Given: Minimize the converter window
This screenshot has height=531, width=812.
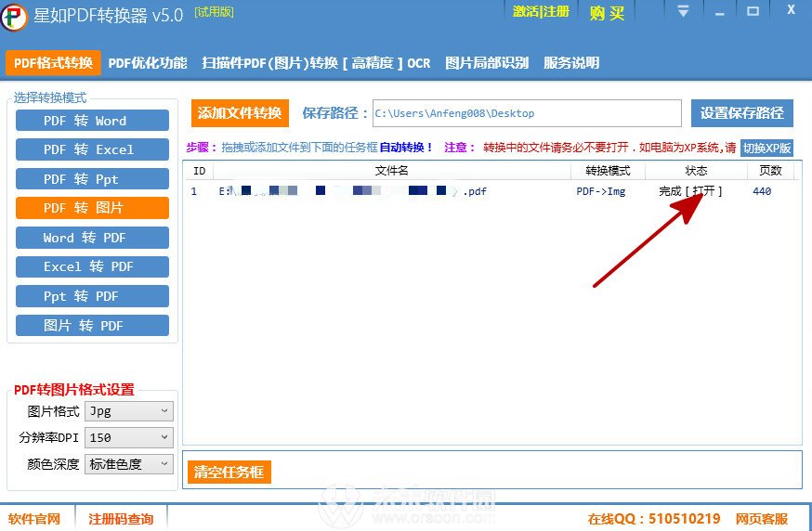Looking at the screenshot, I should 719,12.
